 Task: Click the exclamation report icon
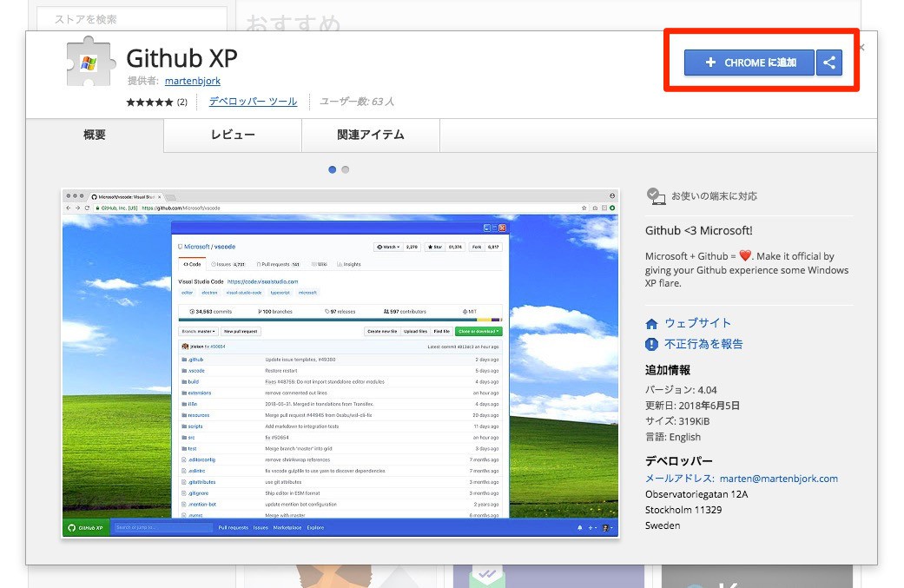651,344
